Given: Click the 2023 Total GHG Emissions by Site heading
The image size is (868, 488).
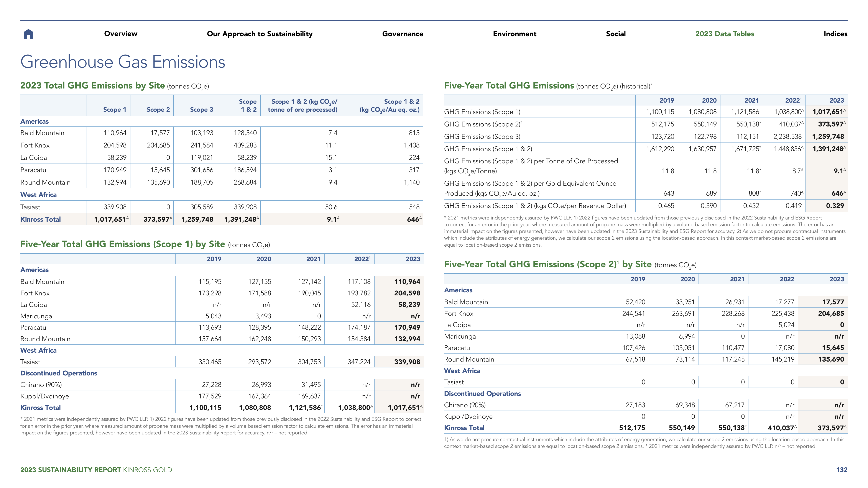Looking at the screenshot, I should click(115, 86).
